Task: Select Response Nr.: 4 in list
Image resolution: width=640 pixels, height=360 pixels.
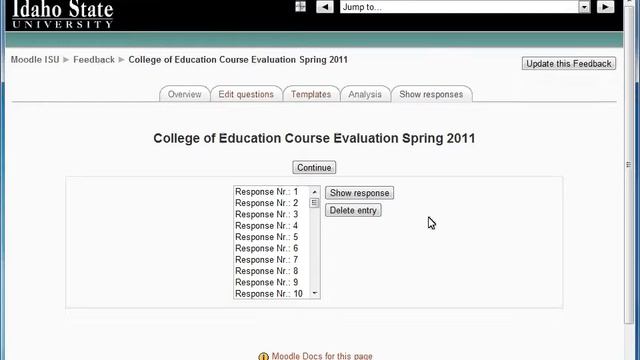Action: coord(271,226)
